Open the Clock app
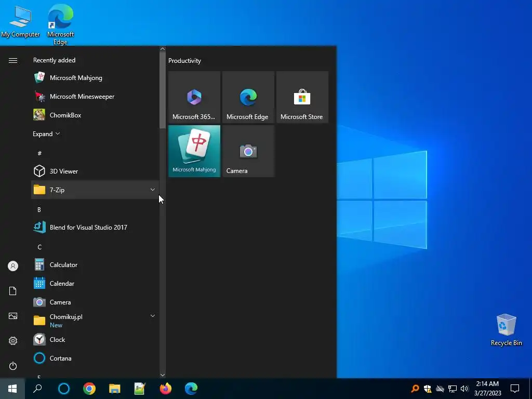 coord(95,339)
